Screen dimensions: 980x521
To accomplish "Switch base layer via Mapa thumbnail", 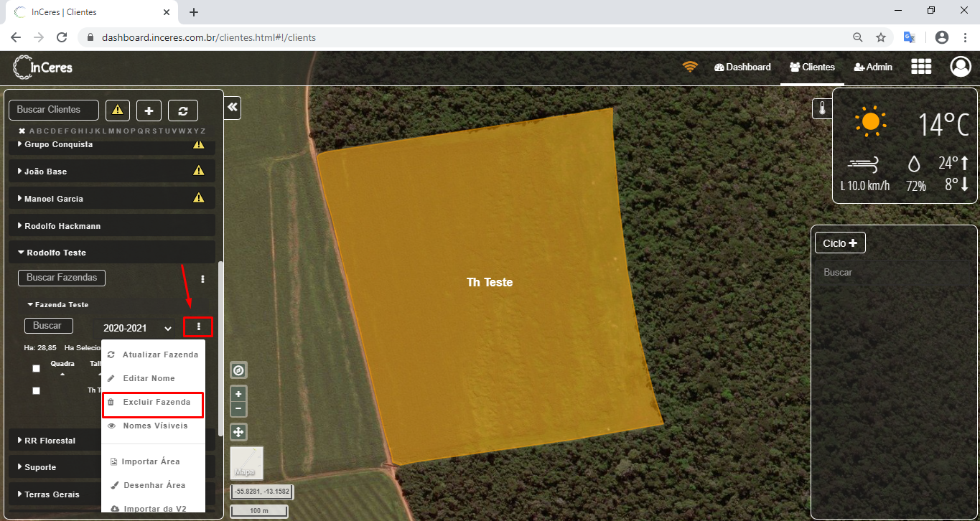I will pyautogui.click(x=246, y=463).
